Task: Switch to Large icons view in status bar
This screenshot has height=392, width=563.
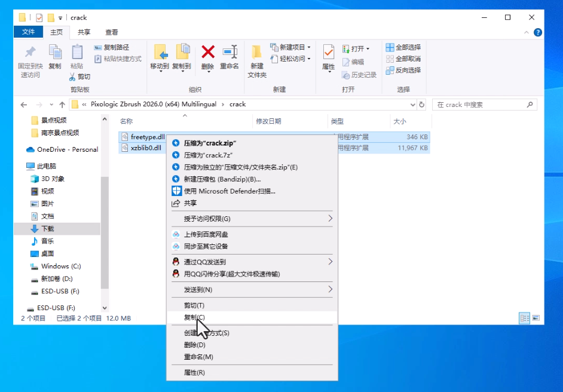Action: click(536, 318)
